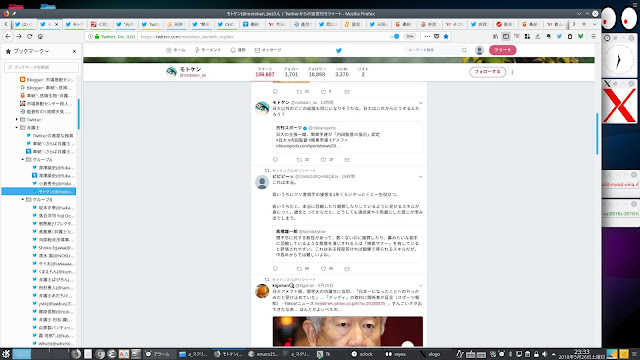The width and height of the screenshot is (640, 360).
Task: Open the followers count 18,898
Action: [317, 72]
